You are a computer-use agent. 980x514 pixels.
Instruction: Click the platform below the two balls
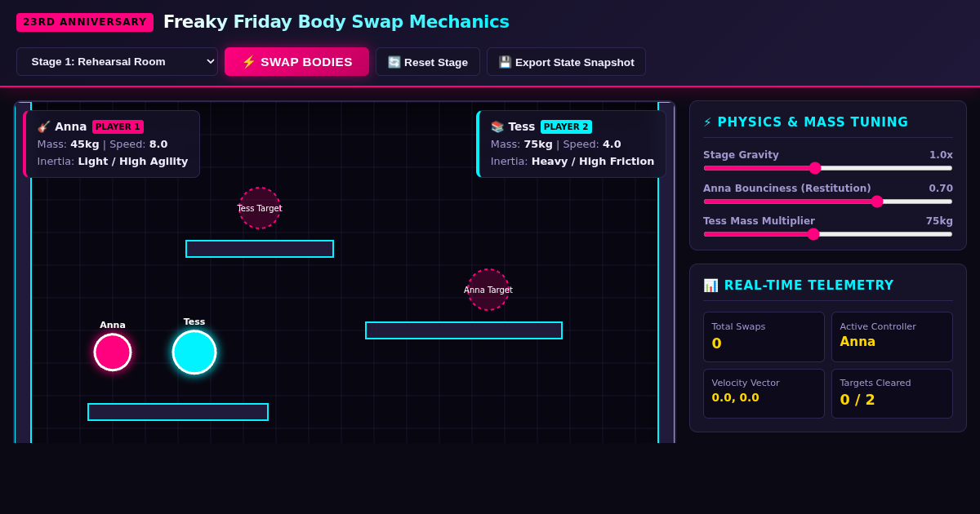coord(178,412)
